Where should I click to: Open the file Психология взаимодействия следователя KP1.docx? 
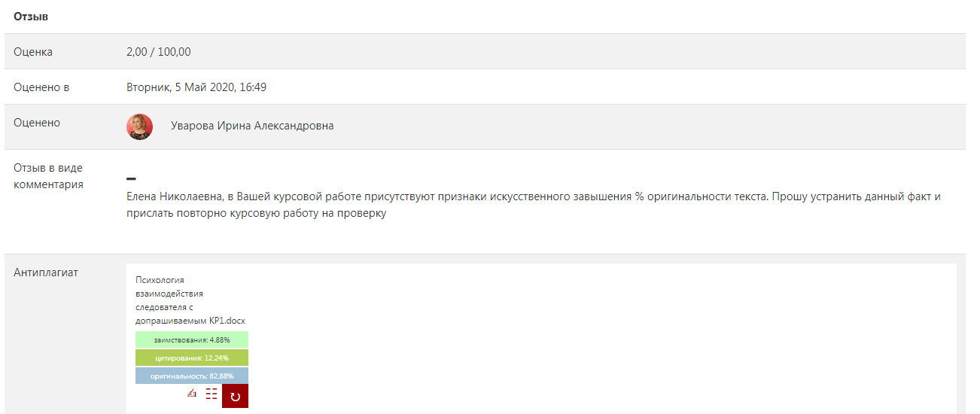(x=189, y=300)
